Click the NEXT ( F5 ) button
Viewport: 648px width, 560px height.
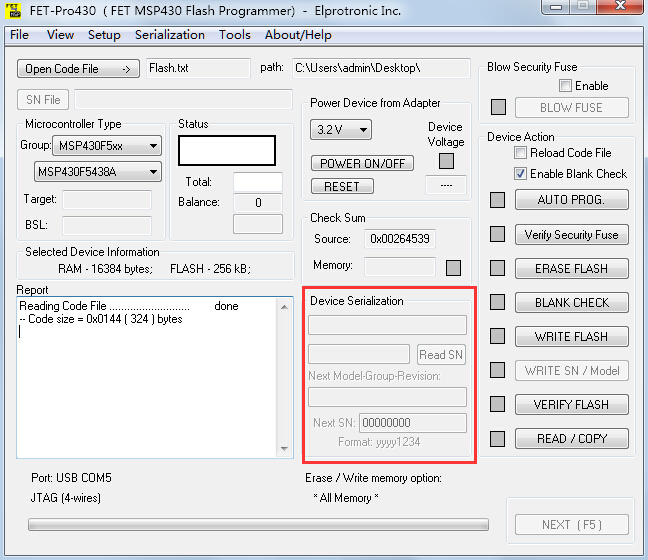point(572,524)
